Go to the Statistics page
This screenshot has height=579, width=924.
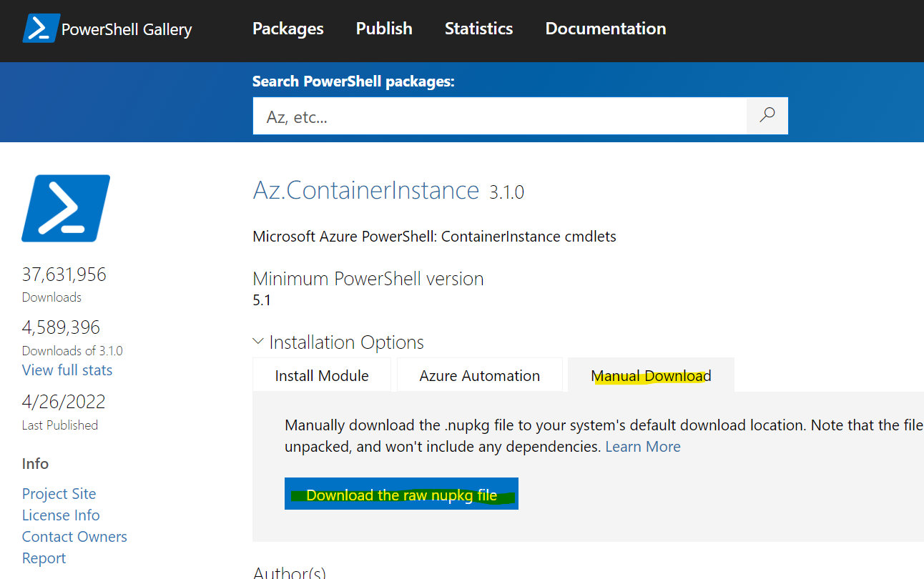point(478,29)
